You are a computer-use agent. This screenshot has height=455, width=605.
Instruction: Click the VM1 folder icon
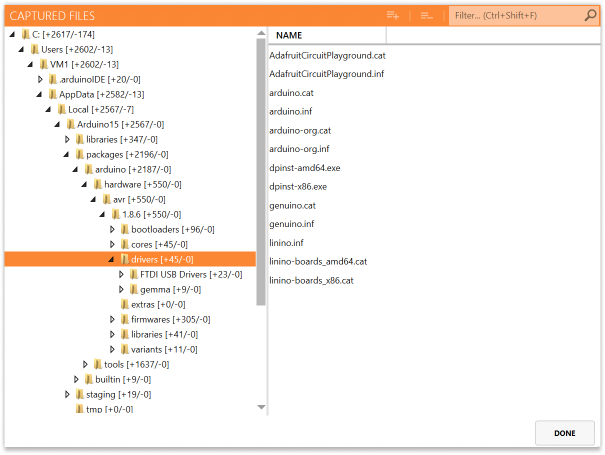point(44,64)
